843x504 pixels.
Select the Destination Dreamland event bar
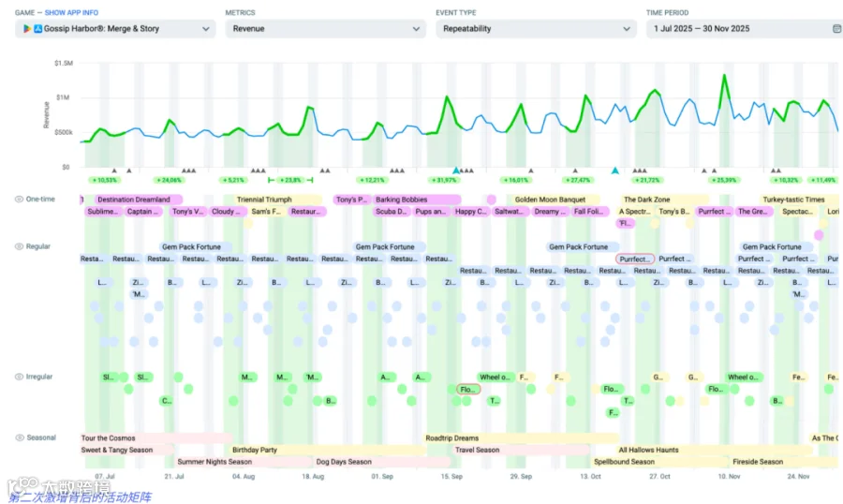click(x=138, y=199)
